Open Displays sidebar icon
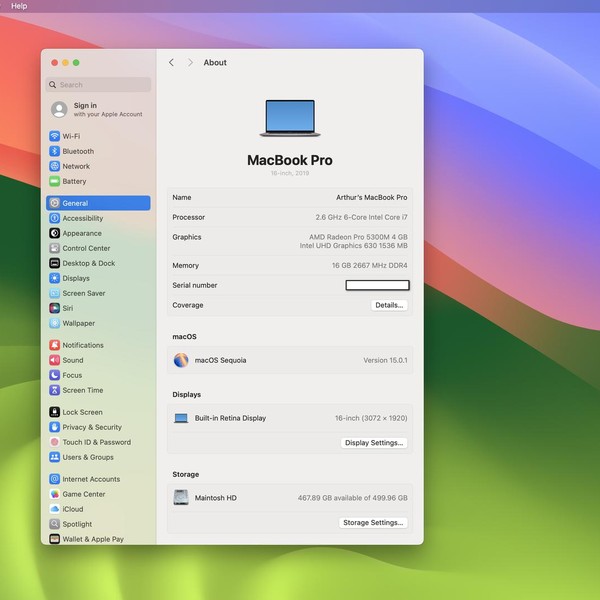Viewport: 600px width, 600px height. pos(54,278)
